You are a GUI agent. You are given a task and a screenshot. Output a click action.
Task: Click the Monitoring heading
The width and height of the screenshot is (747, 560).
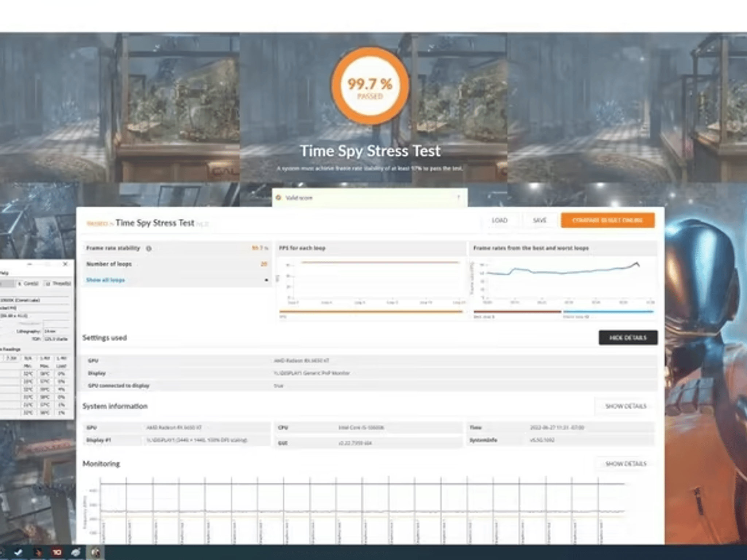click(x=101, y=464)
